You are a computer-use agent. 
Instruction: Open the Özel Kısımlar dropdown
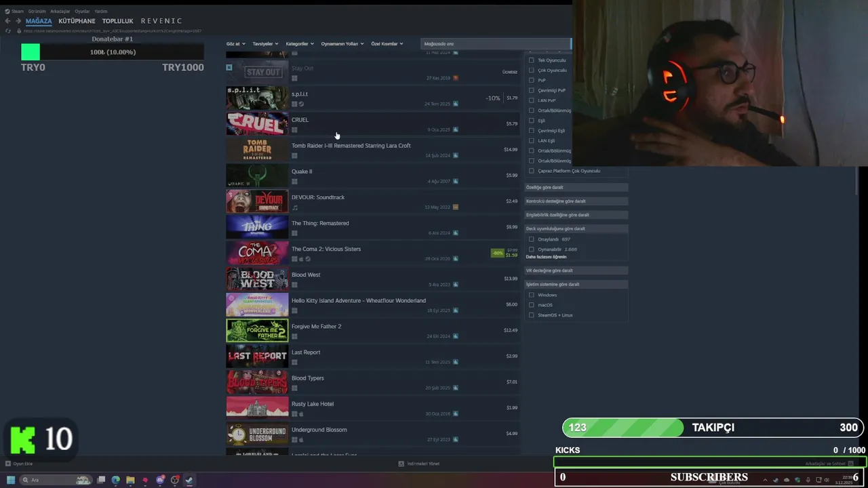pyautogui.click(x=387, y=44)
